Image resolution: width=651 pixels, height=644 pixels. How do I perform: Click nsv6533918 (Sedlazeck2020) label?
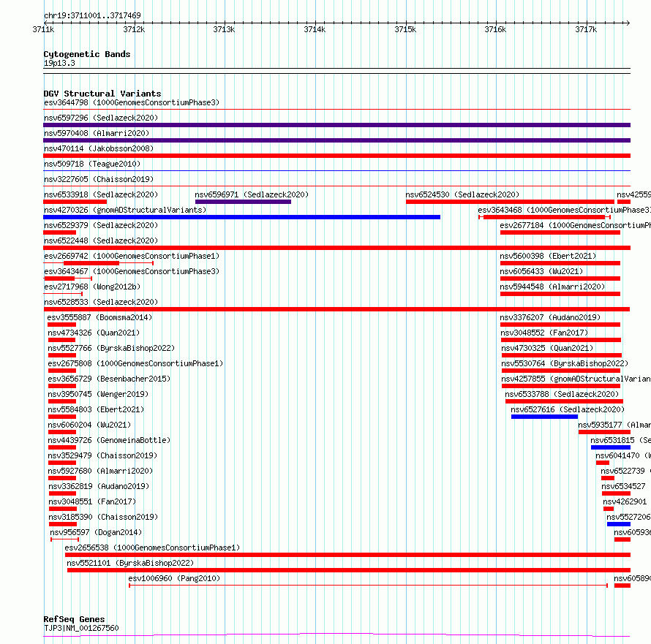pos(101,194)
